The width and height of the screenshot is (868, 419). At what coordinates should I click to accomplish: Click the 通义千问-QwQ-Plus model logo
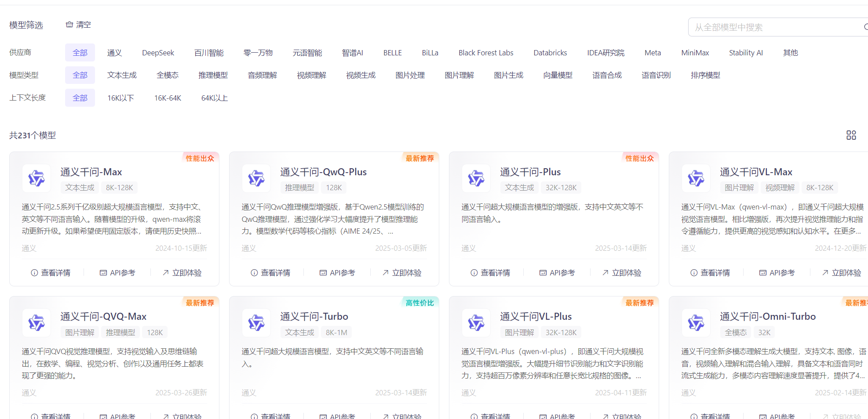pos(256,178)
